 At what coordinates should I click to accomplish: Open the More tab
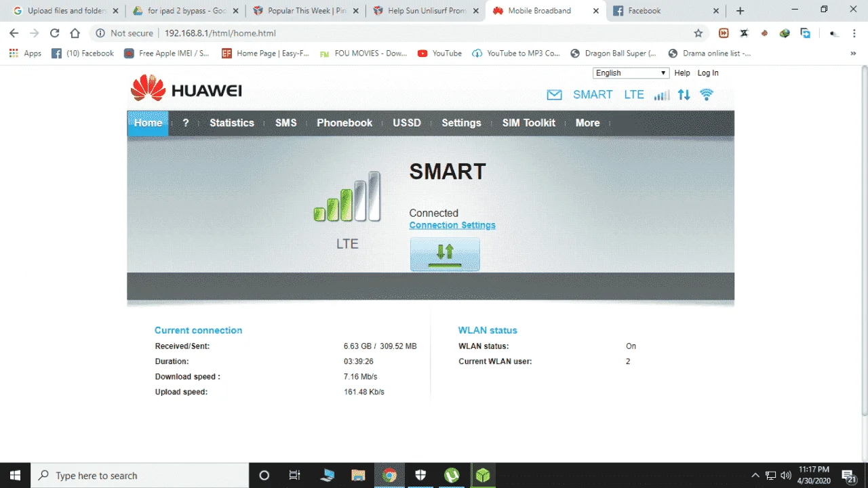587,123
